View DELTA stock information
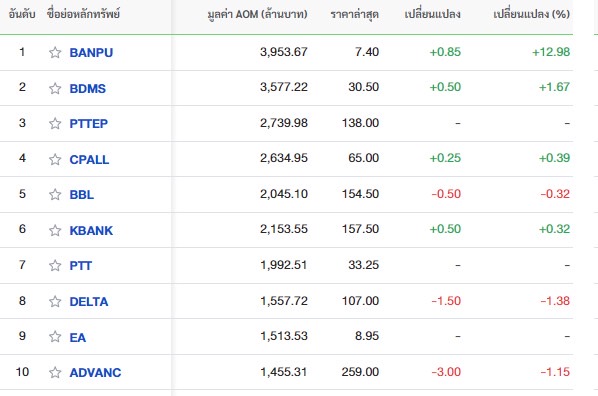Viewport: 598px width, 396px height. click(x=89, y=302)
